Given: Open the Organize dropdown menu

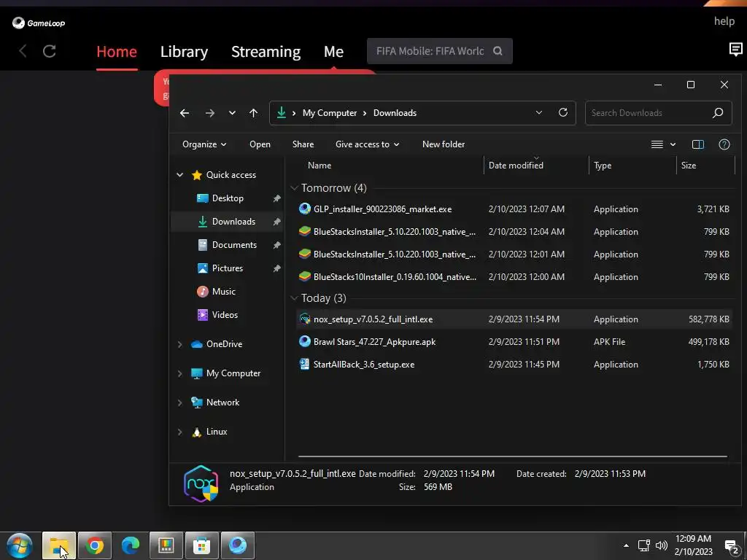Looking at the screenshot, I should point(204,144).
